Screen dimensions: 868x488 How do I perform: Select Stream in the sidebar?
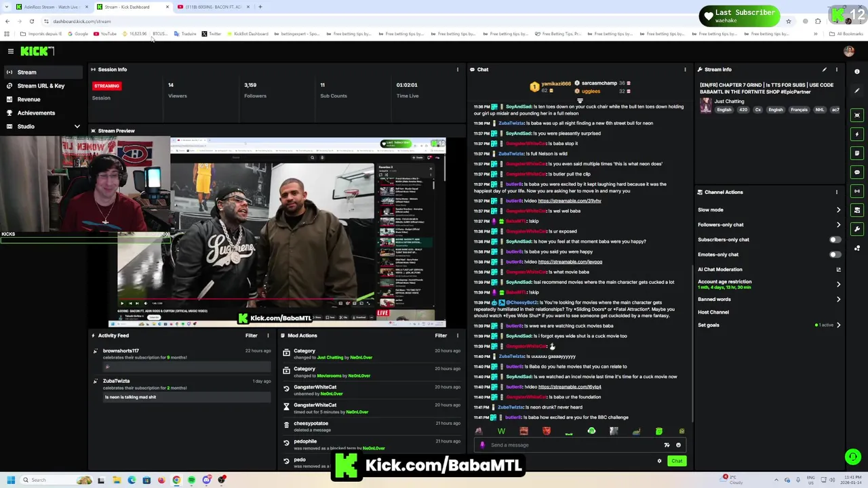(42, 72)
